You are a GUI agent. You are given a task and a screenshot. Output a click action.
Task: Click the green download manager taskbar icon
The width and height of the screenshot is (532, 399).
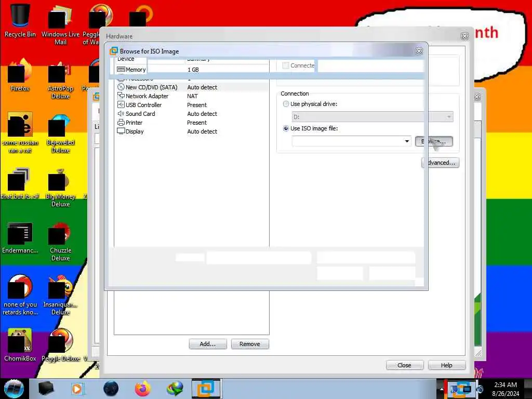(x=175, y=389)
